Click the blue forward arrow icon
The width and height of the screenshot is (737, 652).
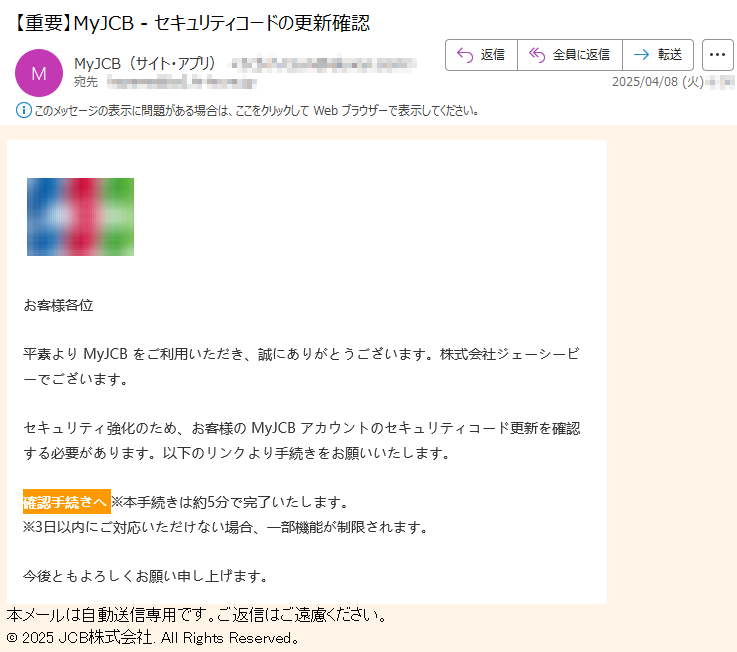(x=641, y=55)
